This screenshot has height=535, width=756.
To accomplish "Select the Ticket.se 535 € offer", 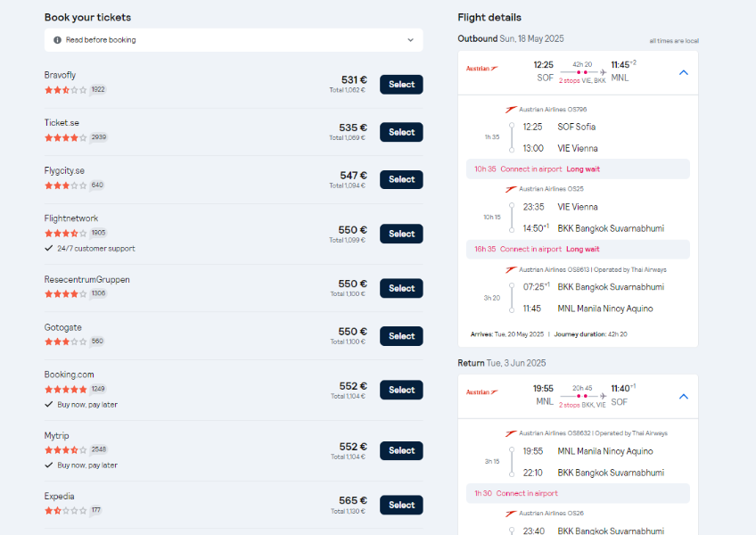I will 401,132.
